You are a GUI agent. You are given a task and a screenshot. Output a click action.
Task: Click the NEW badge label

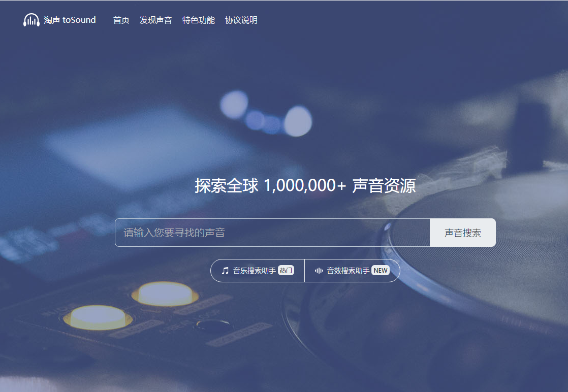pos(381,270)
